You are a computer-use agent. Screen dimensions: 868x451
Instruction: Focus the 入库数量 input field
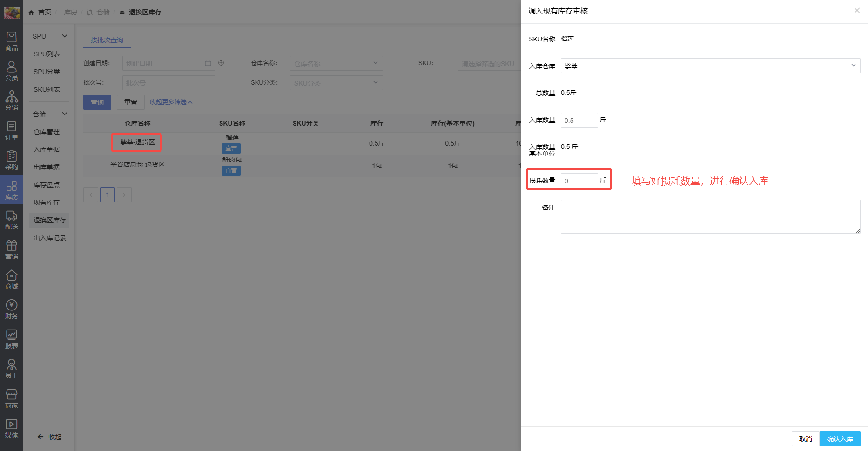[x=579, y=120]
